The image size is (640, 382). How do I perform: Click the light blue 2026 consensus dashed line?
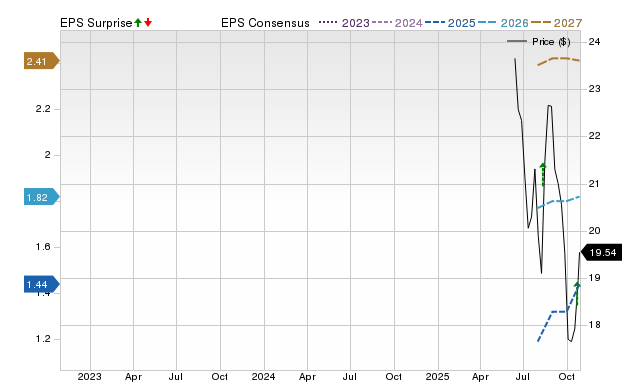(559, 202)
